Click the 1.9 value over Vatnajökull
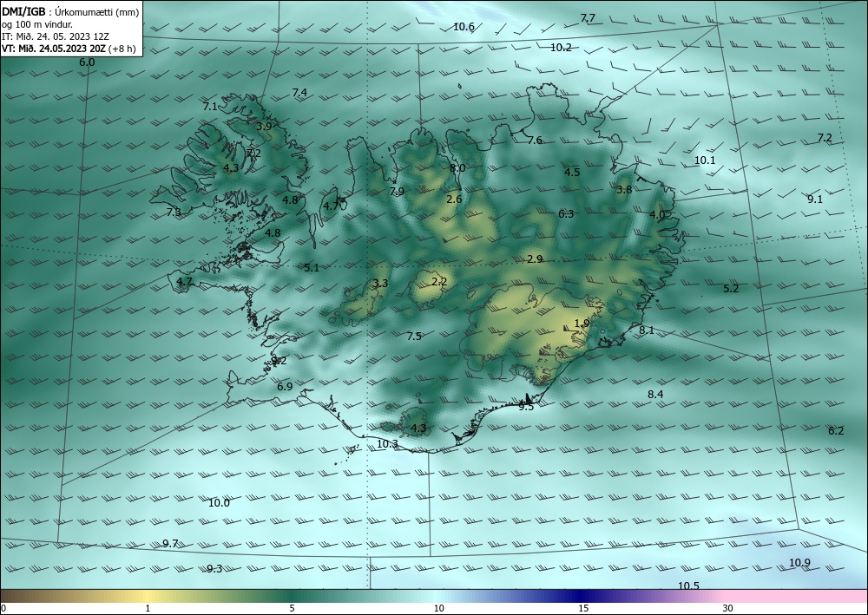 tap(582, 324)
